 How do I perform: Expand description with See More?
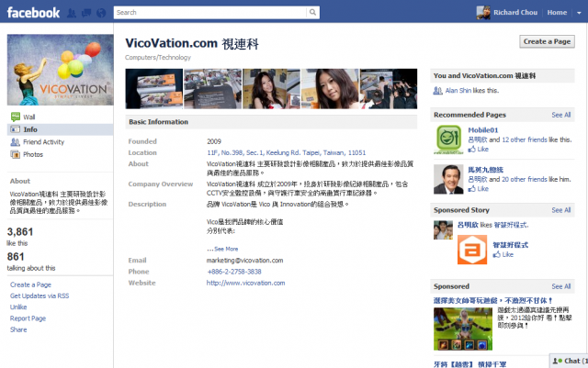[226, 249]
